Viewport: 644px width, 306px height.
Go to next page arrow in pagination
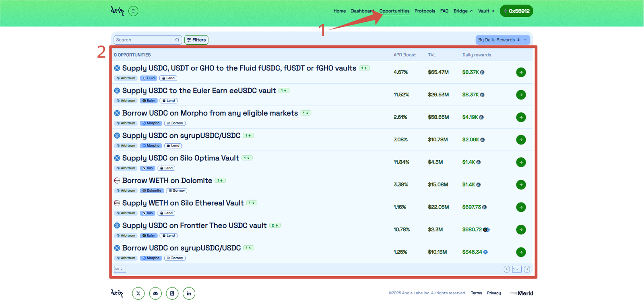[527, 269]
